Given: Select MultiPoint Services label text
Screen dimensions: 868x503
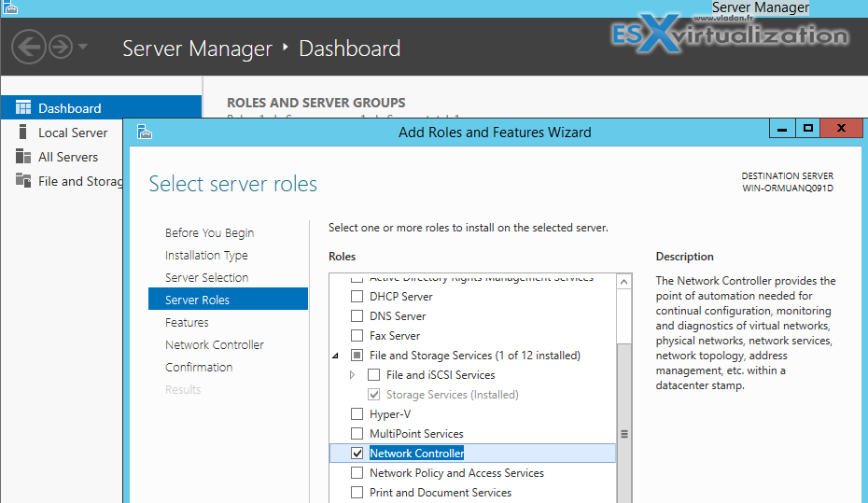Looking at the screenshot, I should click(x=416, y=434).
